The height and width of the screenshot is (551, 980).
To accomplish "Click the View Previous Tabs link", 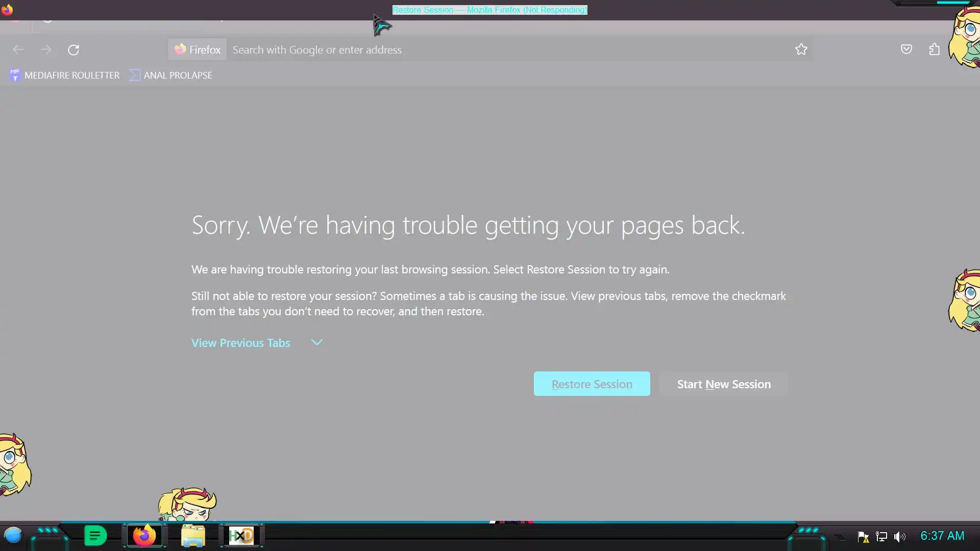I will pyautogui.click(x=240, y=343).
